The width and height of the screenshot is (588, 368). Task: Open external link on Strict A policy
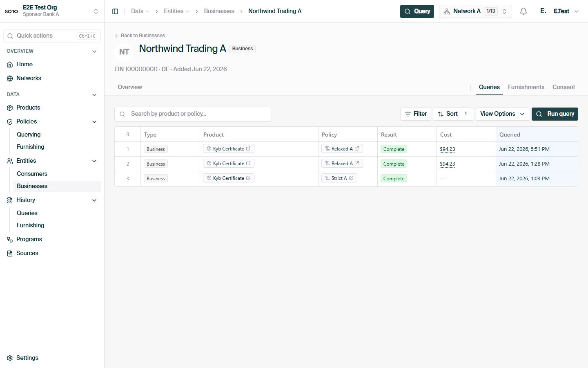pos(351,178)
